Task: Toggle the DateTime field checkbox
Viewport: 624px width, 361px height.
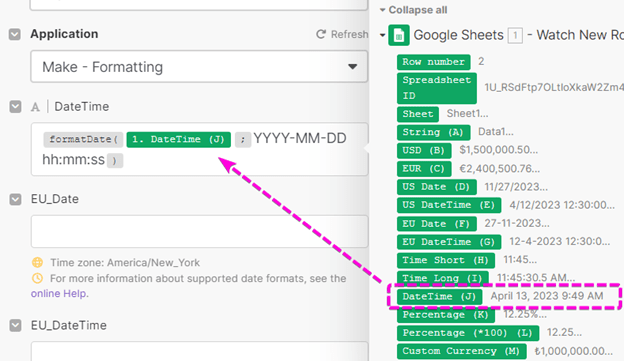Action: pos(15,107)
